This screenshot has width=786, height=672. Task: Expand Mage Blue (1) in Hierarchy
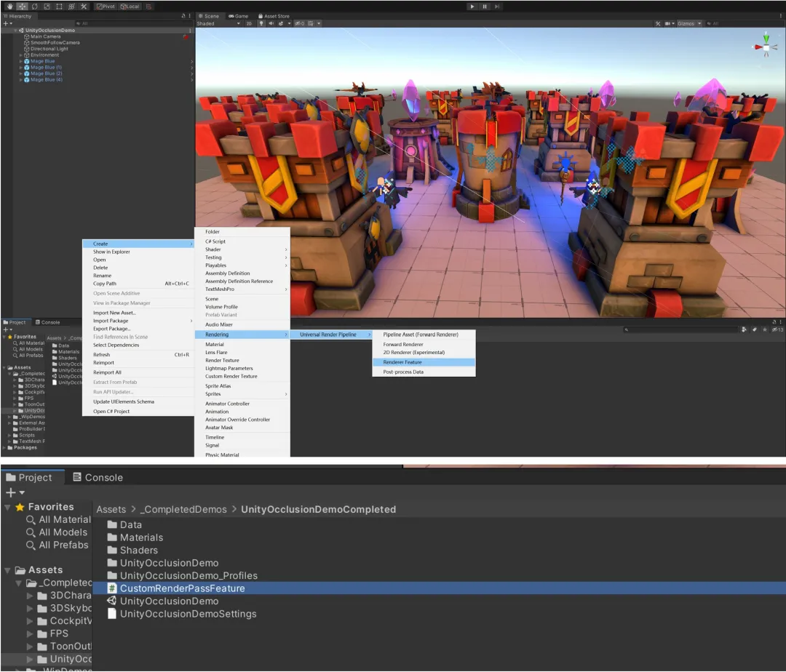tap(20, 67)
